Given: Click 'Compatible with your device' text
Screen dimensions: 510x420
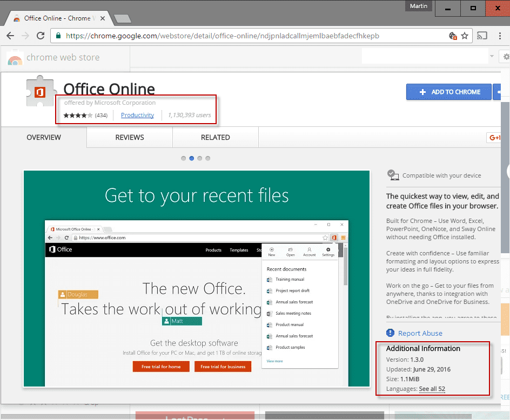Looking at the screenshot, I should pyautogui.click(x=442, y=175).
